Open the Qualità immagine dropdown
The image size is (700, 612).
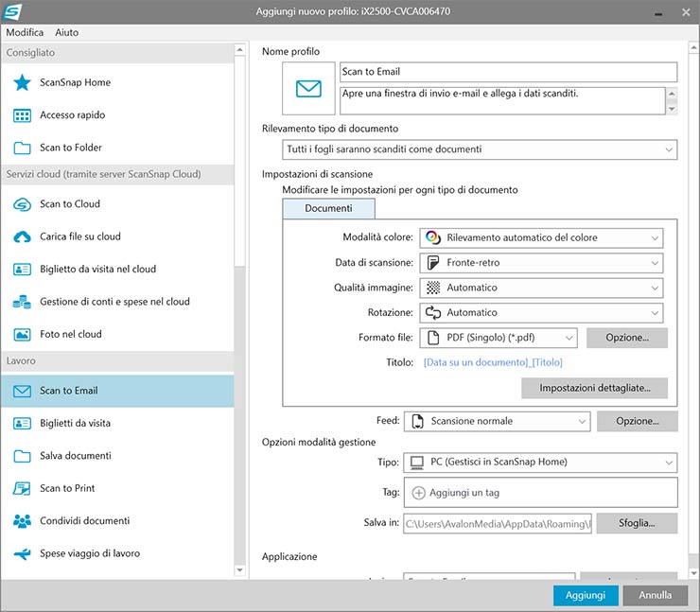[541, 288]
